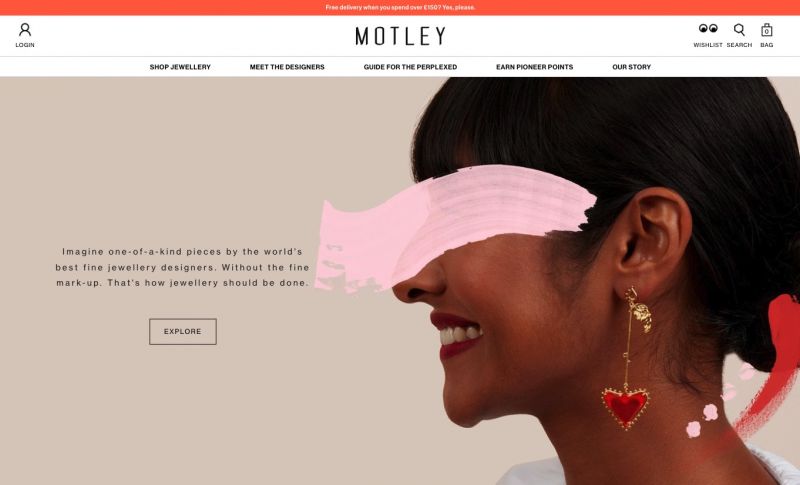Click the Bag text label
This screenshot has width=800, height=485.
766,45
